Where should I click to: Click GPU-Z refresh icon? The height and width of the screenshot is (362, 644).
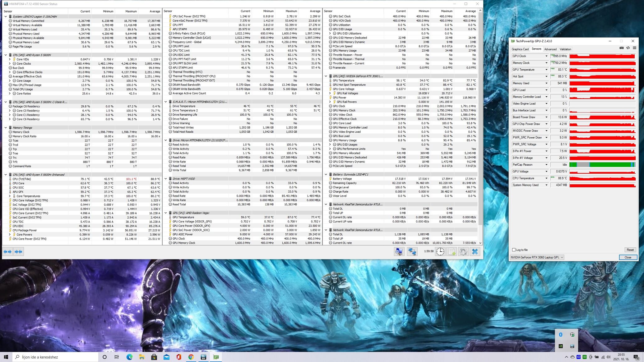(628, 48)
